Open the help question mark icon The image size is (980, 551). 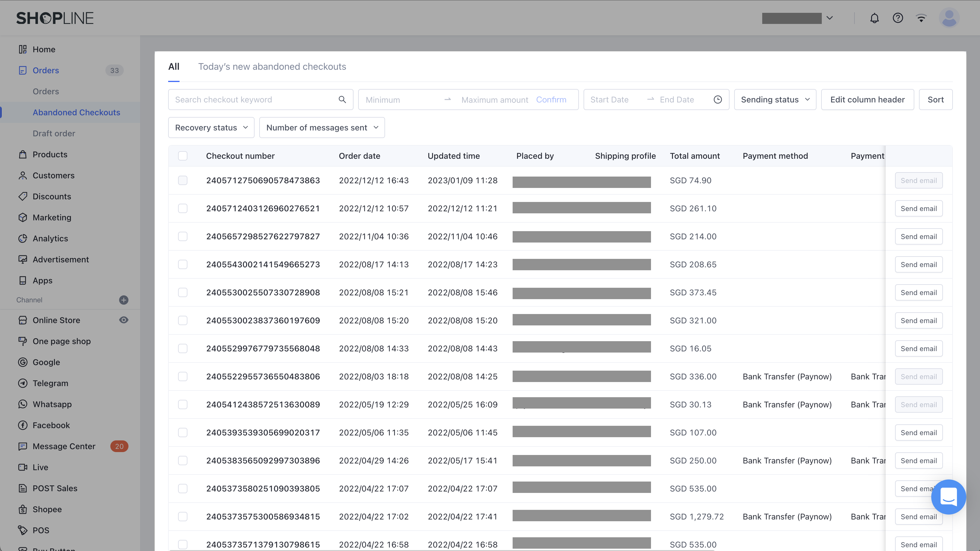pos(898,18)
